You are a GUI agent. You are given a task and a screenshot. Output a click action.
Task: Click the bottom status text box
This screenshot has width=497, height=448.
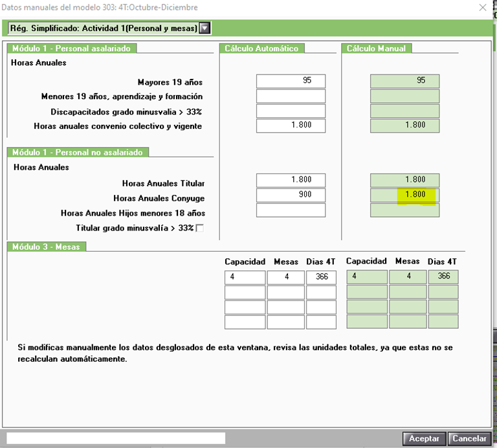point(115,438)
